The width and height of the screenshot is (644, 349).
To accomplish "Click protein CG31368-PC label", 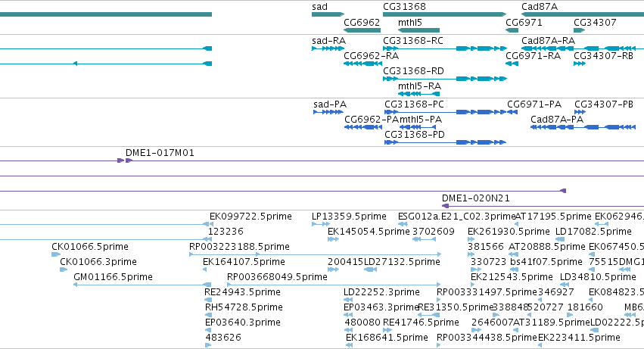I will (x=414, y=104).
